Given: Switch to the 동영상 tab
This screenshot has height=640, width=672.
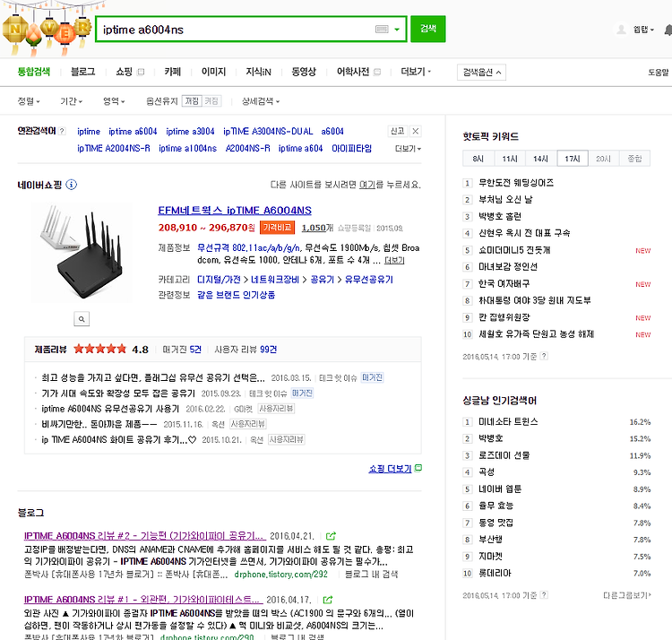Looking at the screenshot, I should click(x=304, y=72).
